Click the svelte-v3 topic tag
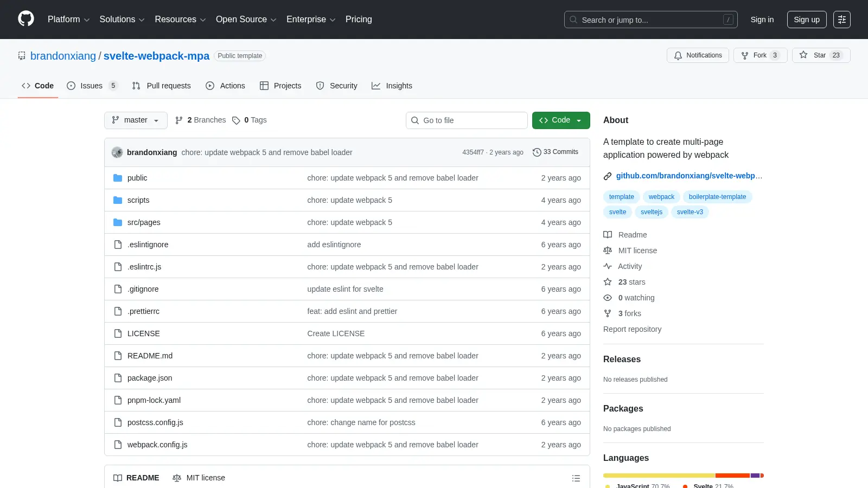The image size is (868, 488). (x=690, y=212)
